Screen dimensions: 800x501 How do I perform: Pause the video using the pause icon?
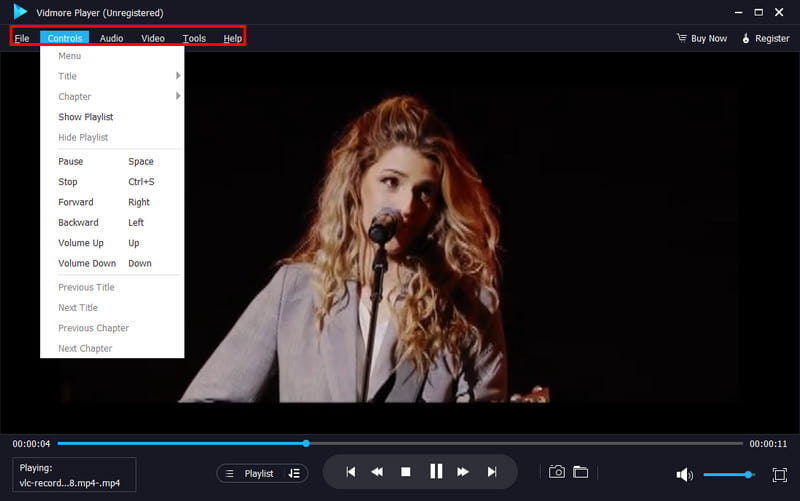(x=436, y=472)
